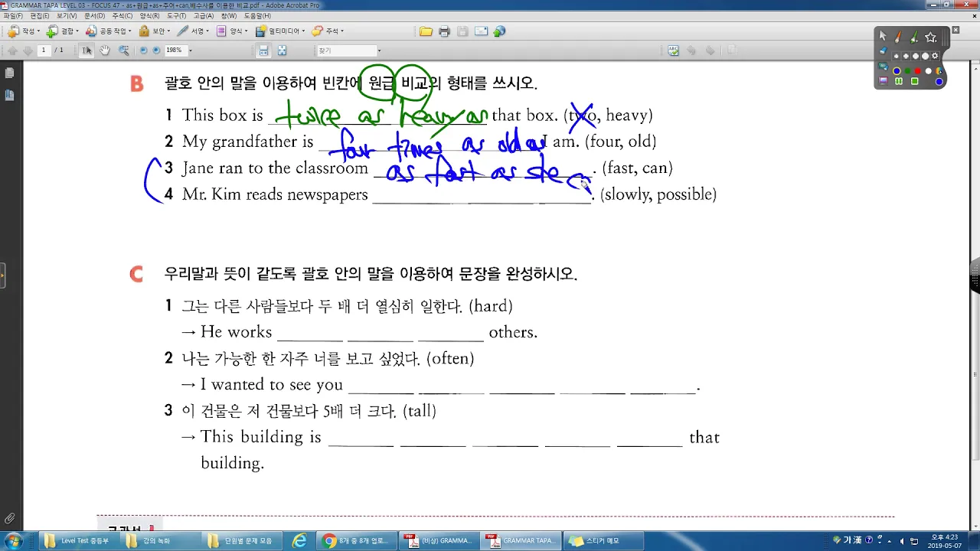Click the purple monitor screen icon in palette
The height and width of the screenshot is (551, 980).
click(x=883, y=80)
